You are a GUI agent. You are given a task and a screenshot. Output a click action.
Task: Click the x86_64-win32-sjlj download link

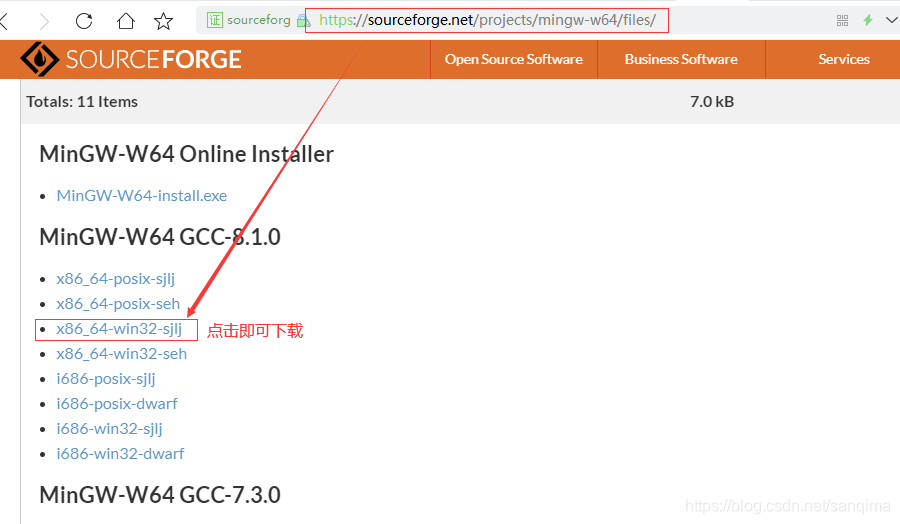tap(119, 329)
